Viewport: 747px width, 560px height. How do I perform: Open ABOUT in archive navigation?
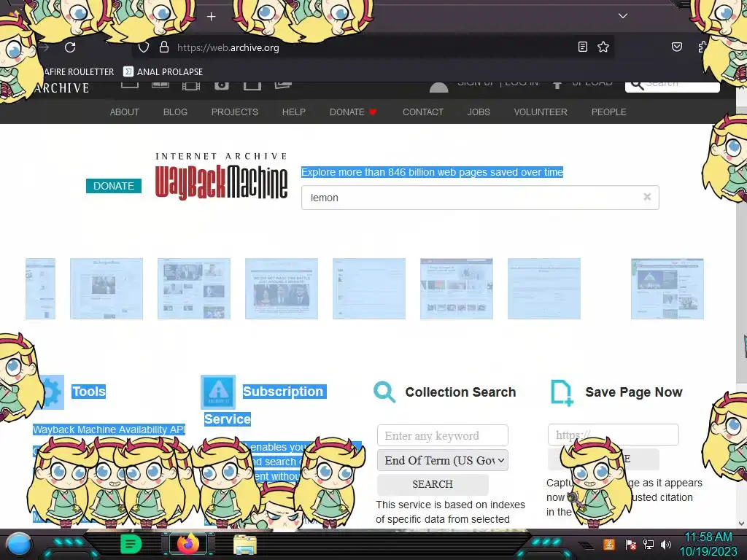pyautogui.click(x=124, y=112)
